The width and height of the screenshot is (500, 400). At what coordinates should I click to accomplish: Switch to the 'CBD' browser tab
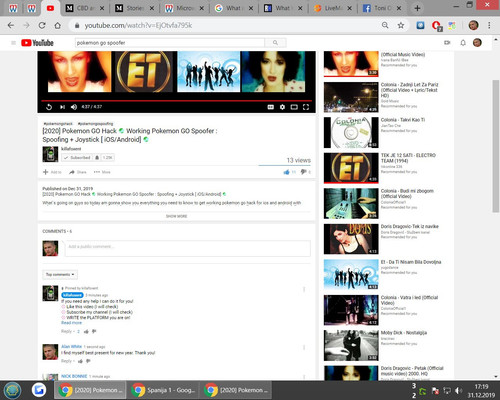coord(85,8)
